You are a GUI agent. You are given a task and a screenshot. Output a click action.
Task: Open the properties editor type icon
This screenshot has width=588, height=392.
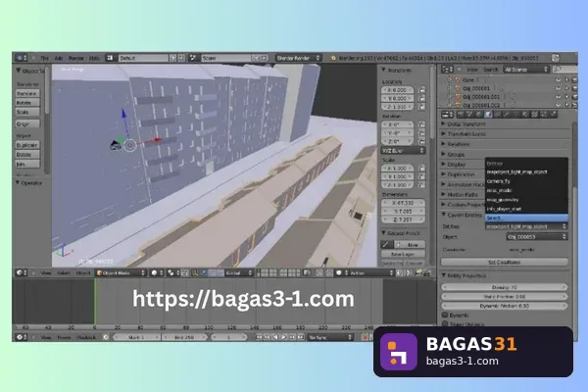pos(447,115)
